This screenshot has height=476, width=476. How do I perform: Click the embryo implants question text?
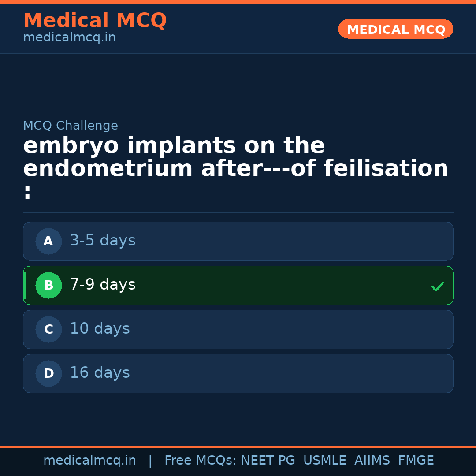tap(235, 158)
